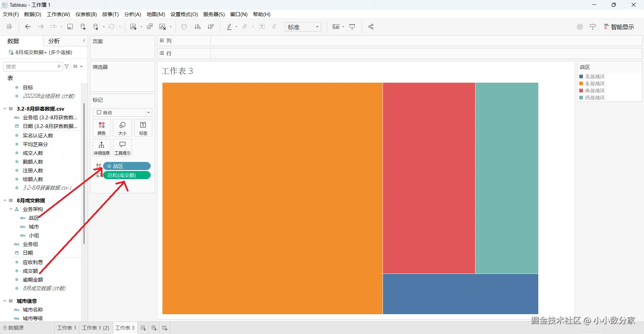The height and width of the screenshot is (334, 644).
Task: Open the 仪表板(B) menu
Action: pos(86,14)
